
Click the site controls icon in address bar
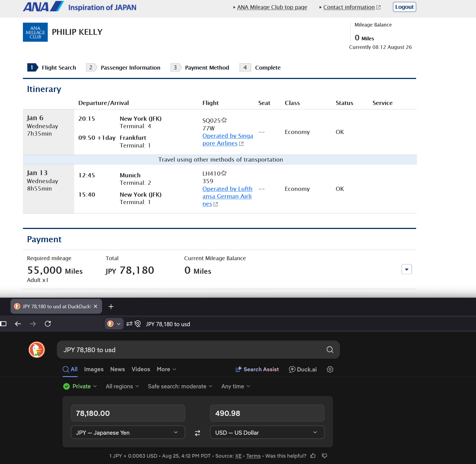(129, 324)
